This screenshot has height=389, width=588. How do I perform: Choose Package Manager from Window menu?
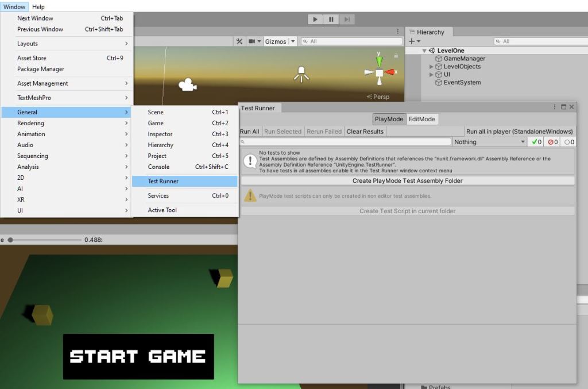click(67, 69)
